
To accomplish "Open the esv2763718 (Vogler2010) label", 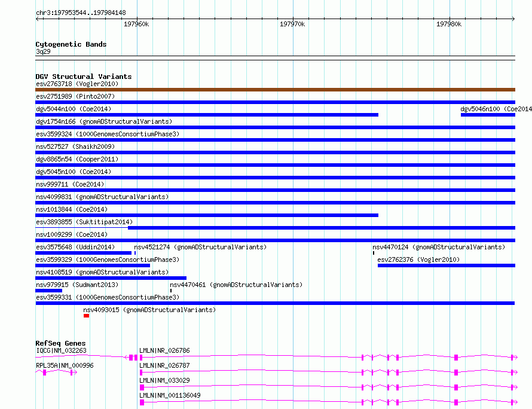I will (77, 84).
